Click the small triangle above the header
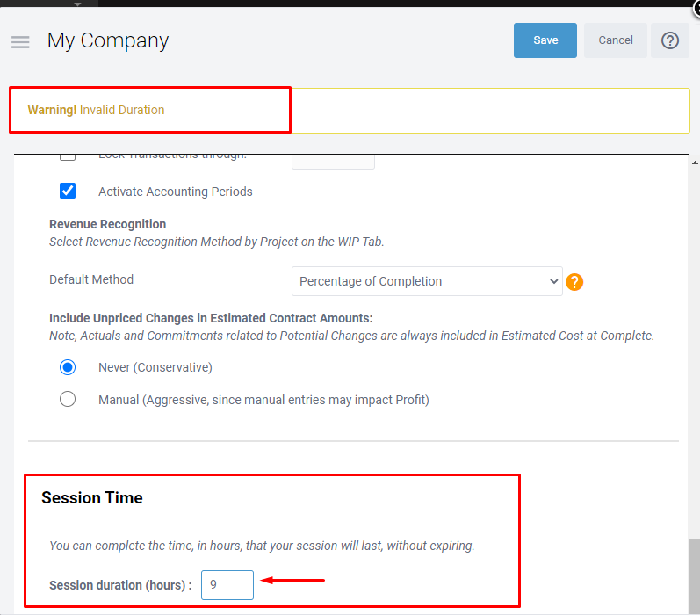The image size is (700, 615). tap(78, 4)
